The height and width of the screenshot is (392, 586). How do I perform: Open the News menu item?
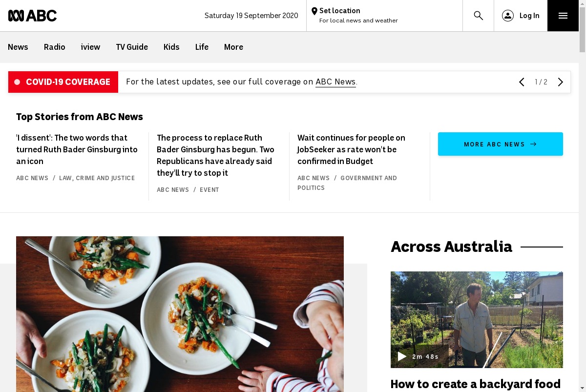pyautogui.click(x=18, y=47)
